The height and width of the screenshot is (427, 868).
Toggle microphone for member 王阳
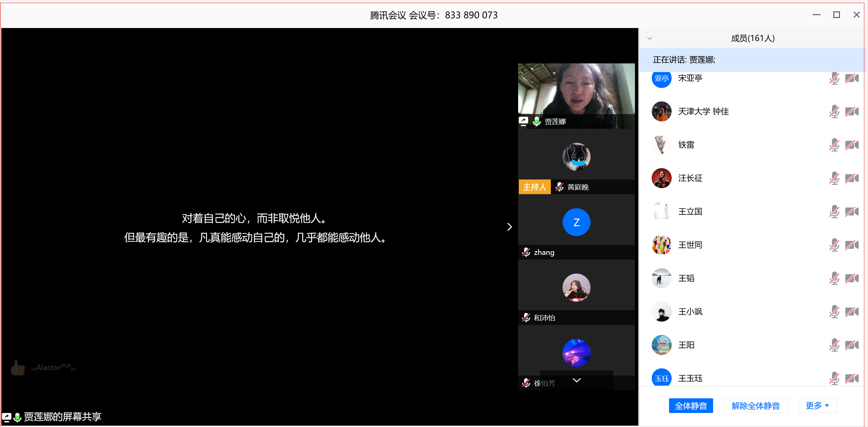[x=834, y=345]
